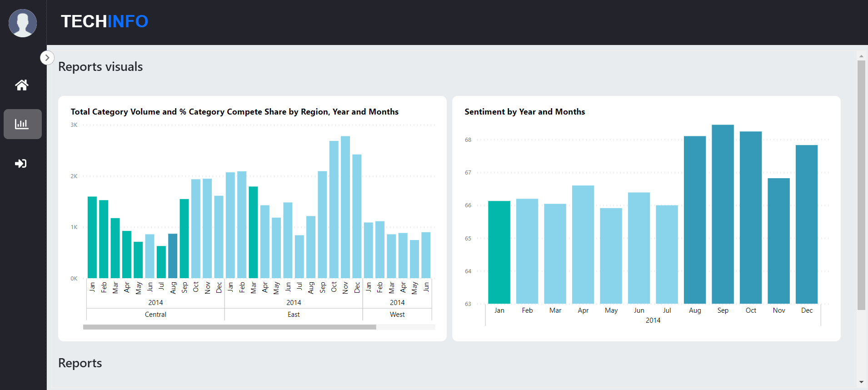
Task: Click the sign-in arrow icon
Action: click(x=21, y=164)
